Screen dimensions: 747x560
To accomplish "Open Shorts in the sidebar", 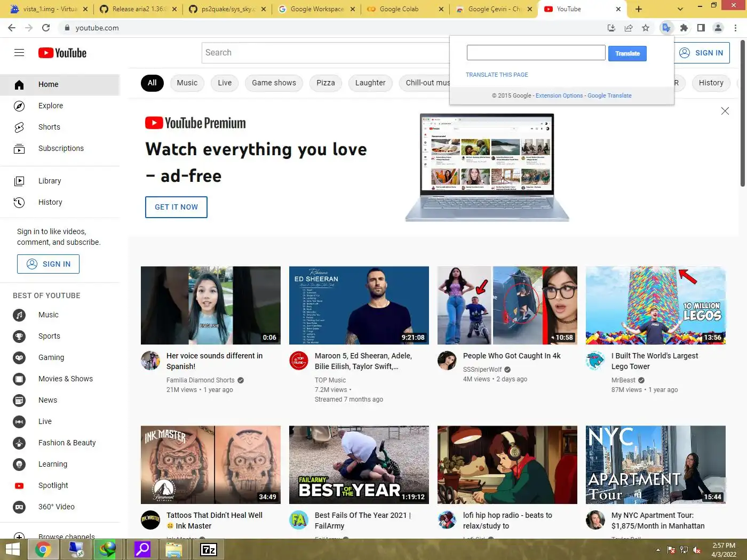I will click(60, 127).
